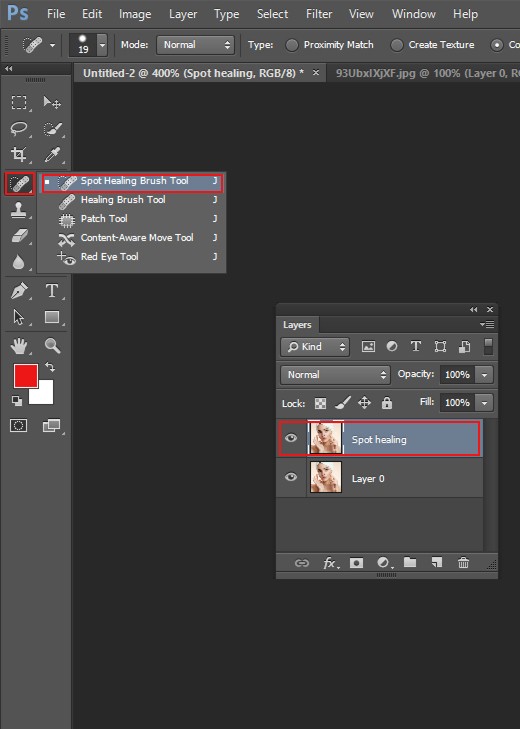Collapse the Layers panel to icons
The image size is (520, 729).
coord(473,310)
